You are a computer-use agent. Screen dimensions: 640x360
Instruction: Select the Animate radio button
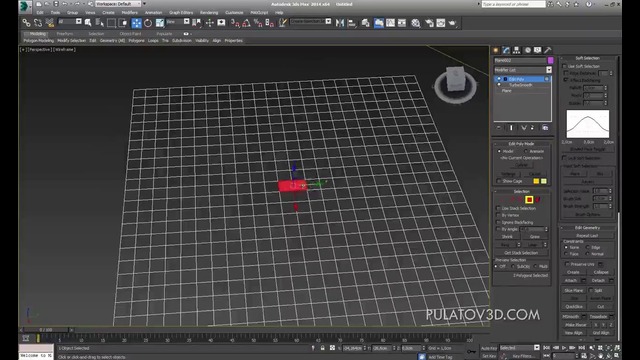526,151
